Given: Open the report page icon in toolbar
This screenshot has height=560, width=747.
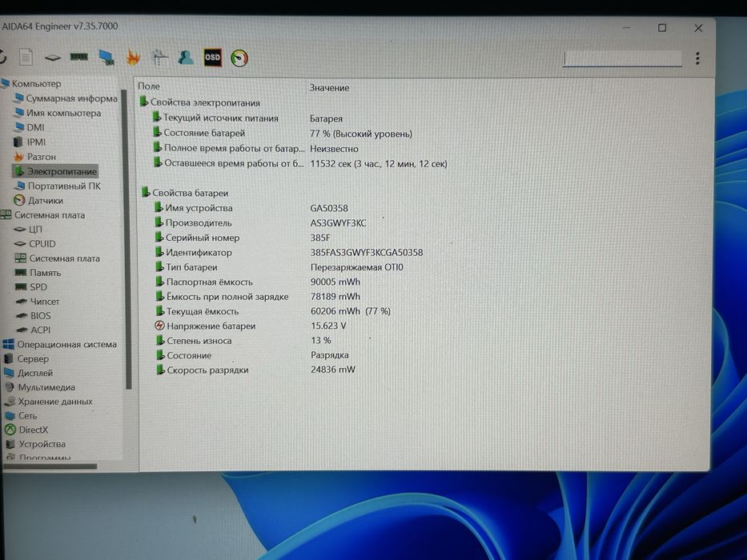Looking at the screenshot, I should pos(26,57).
